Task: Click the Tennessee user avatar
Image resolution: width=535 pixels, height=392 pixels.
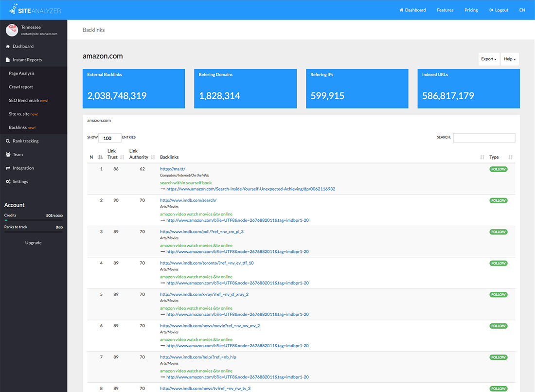Action: pyautogui.click(x=12, y=30)
